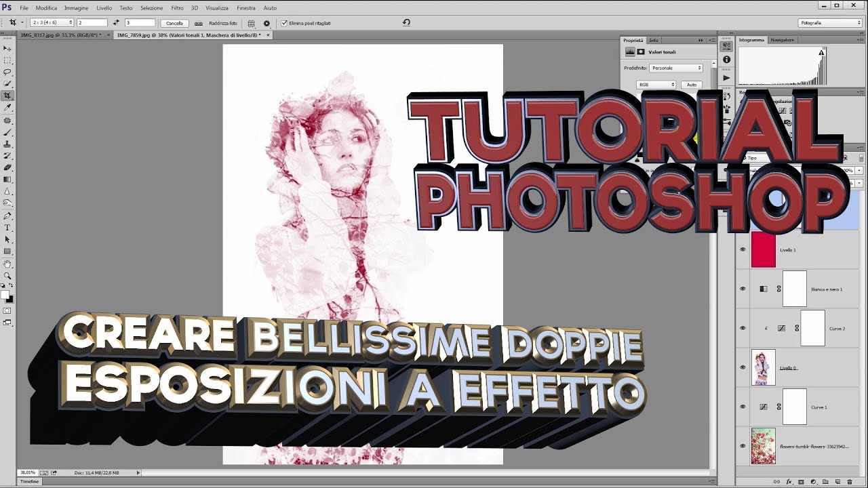Select the Brush tool
868x488 pixels.
[x=7, y=132]
